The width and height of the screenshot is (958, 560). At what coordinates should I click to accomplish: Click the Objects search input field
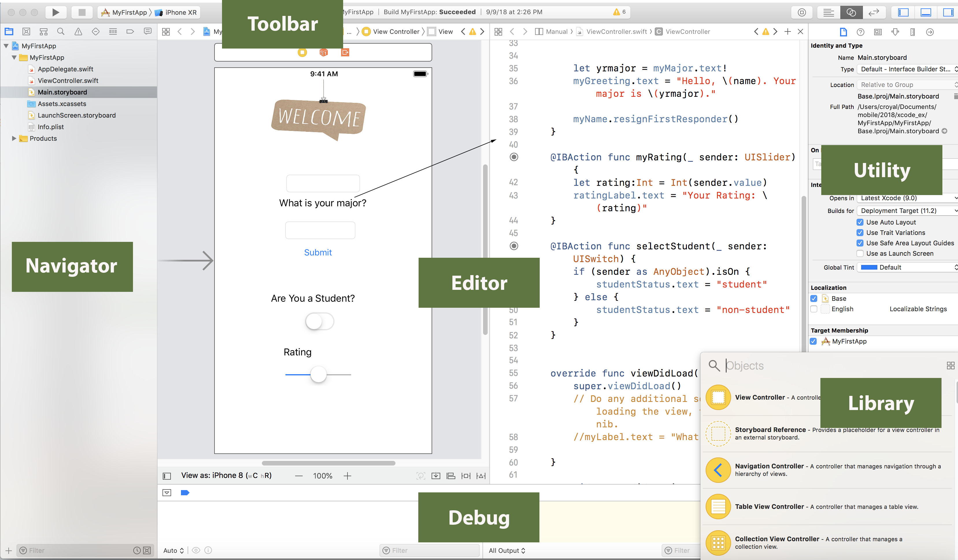[x=827, y=365]
